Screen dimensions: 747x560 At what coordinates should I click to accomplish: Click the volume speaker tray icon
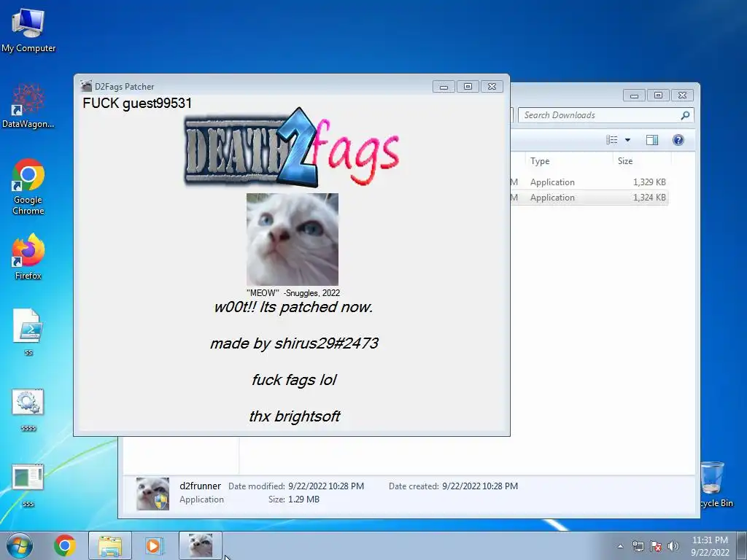(673, 546)
